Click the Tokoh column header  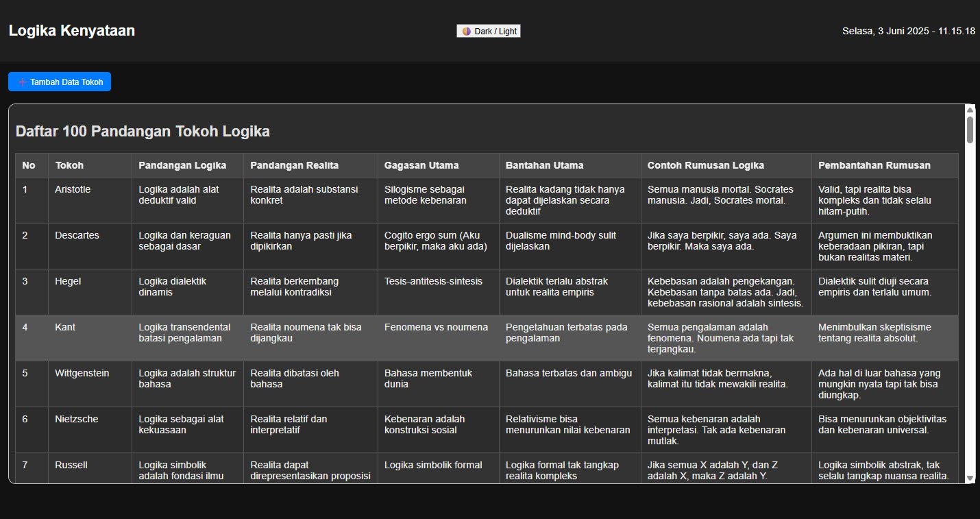[90, 165]
